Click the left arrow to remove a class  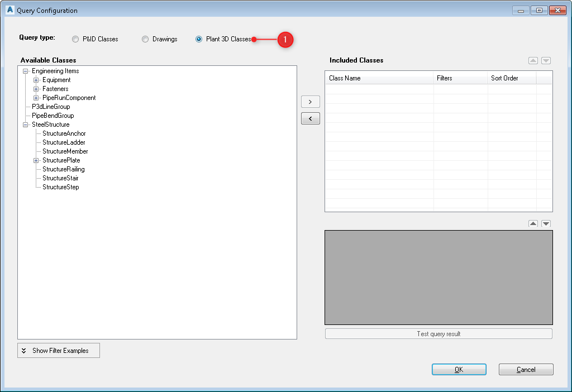[x=311, y=118]
